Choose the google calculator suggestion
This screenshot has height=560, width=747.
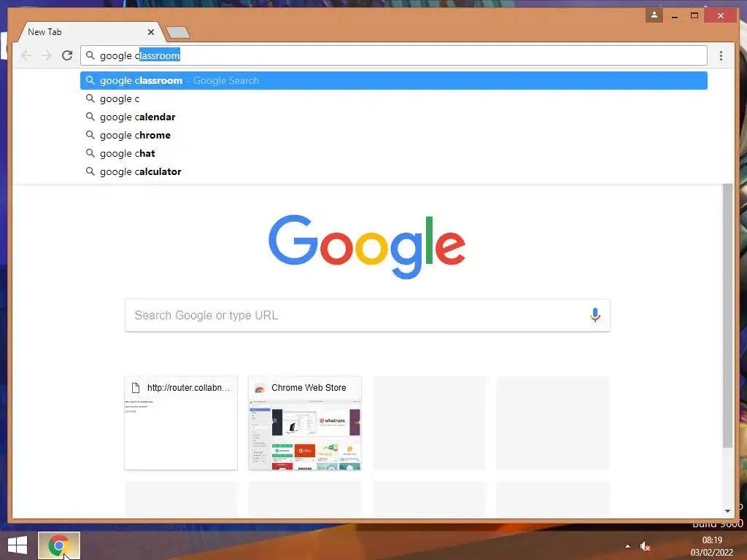[393, 171]
